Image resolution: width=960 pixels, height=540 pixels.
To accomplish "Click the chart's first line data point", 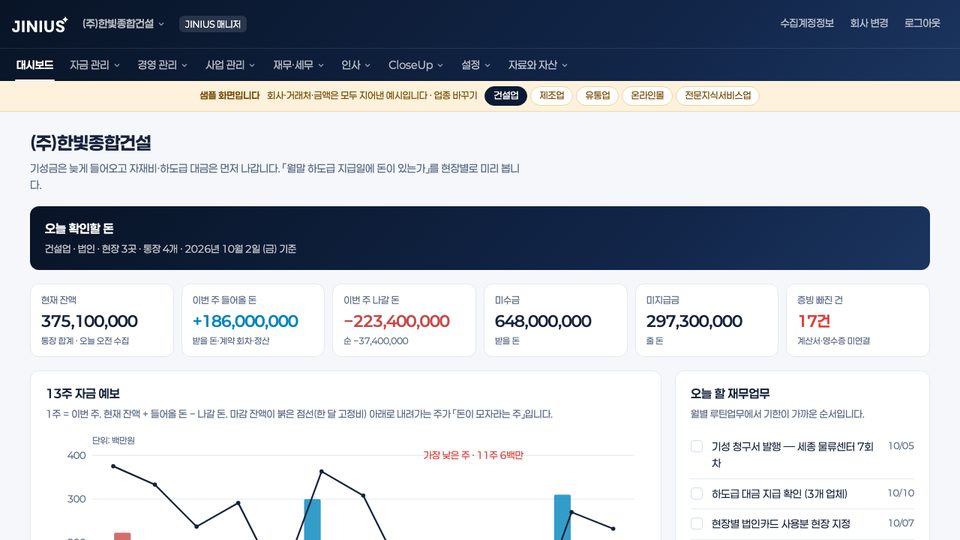I will pos(113,466).
